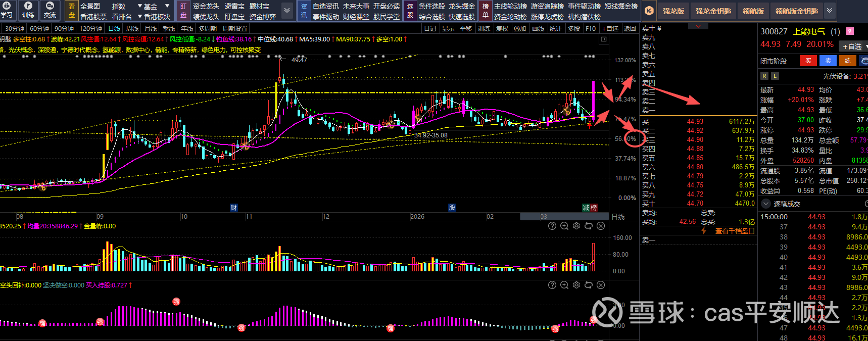Select the 60分钟 period tab
Viewport: 868px width, 341px height.
click(x=39, y=29)
